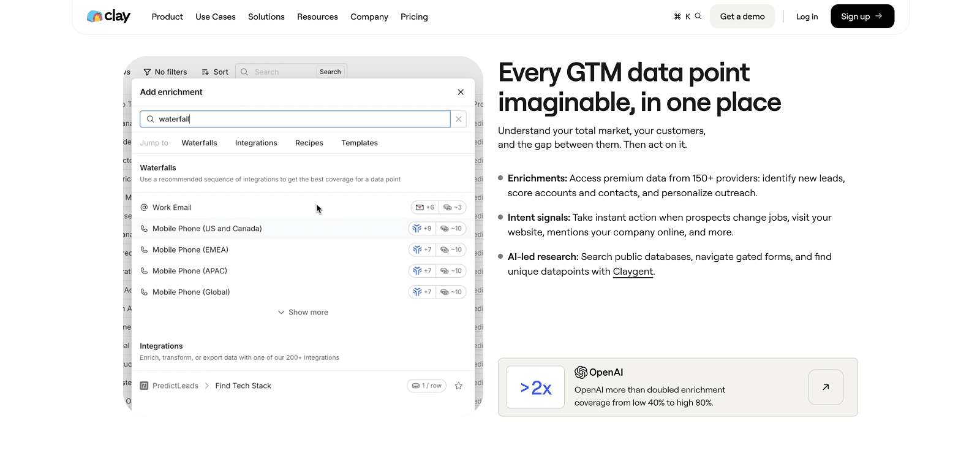Click phone icon beside Mobile Phone (EMEA)
The width and height of the screenshot is (980, 450).
pyautogui.click(x=145, y=250)
